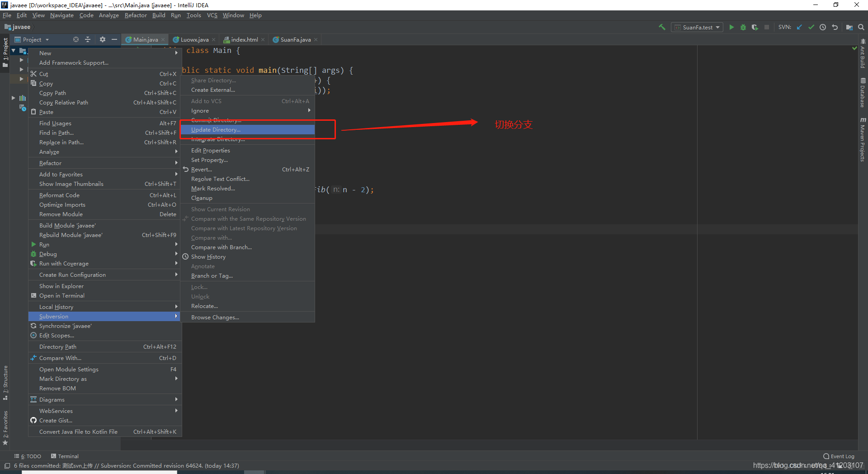Expand the Diagrams submenu
This screenshot has width=868, height=474.
[105, 399]
